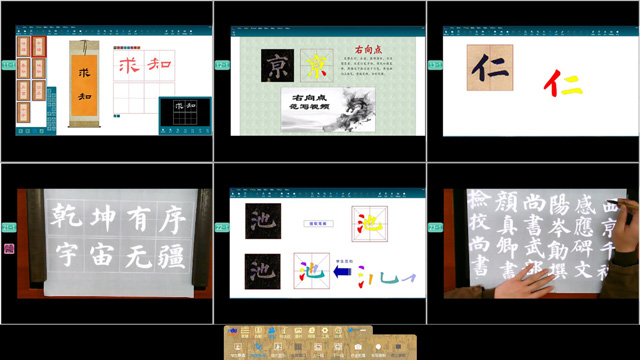The image size is (640, 360).
Task: Toggle the green 22-1 student label
Action: point(222,227)
